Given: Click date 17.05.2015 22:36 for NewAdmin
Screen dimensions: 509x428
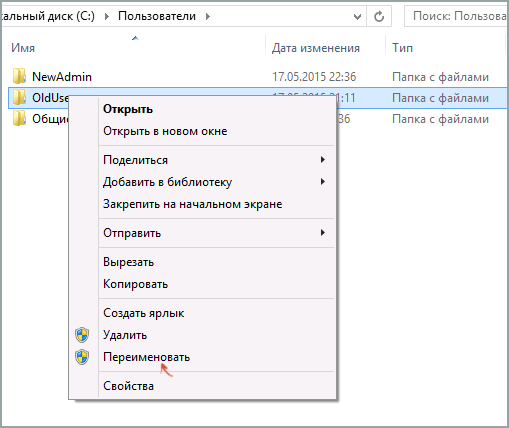Looking at the screenshot, I should pos(314,77).
